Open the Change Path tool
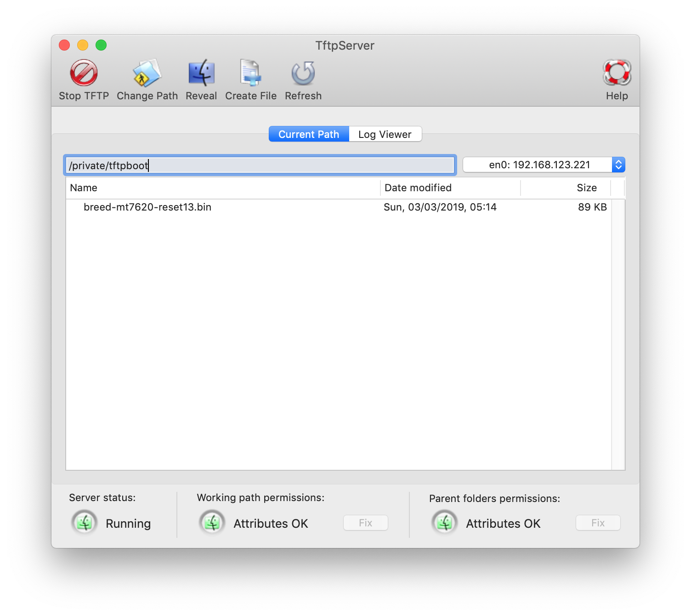The image size is (691, 616). click(x=147, y=73)
